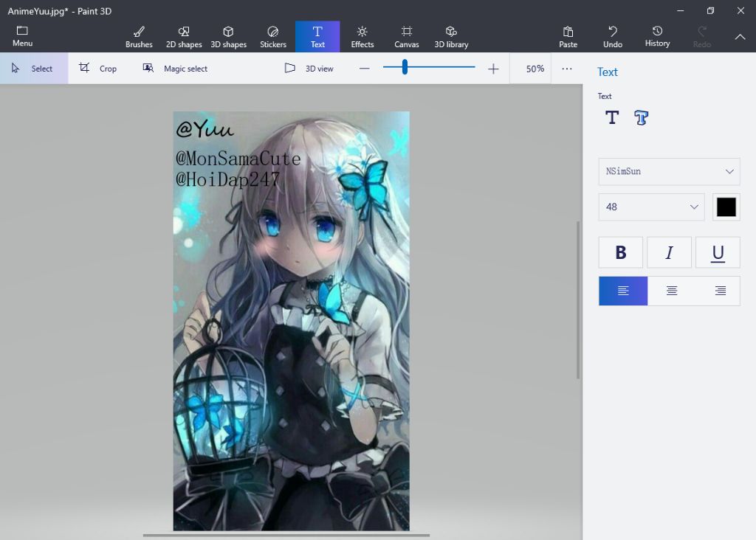Toggle 3D view
Screen dimensions: 756x540
309,69
